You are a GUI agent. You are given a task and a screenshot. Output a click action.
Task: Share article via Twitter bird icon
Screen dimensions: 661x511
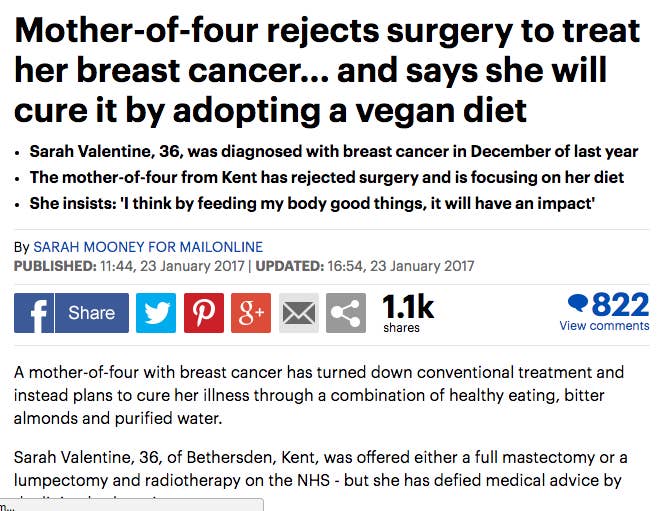click(156, 313)
